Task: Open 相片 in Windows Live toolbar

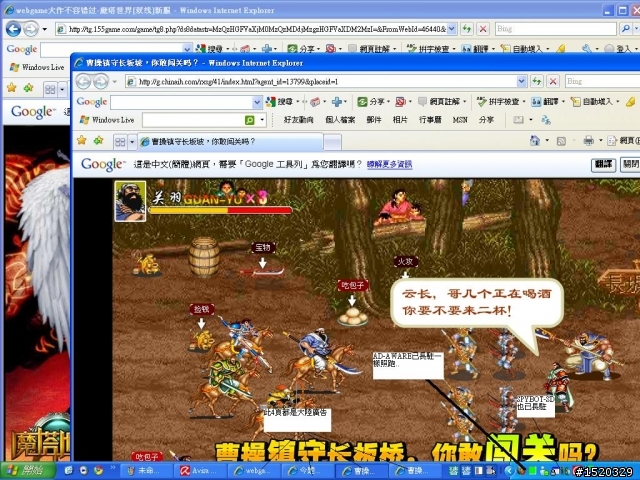Action: click(400, 120)
